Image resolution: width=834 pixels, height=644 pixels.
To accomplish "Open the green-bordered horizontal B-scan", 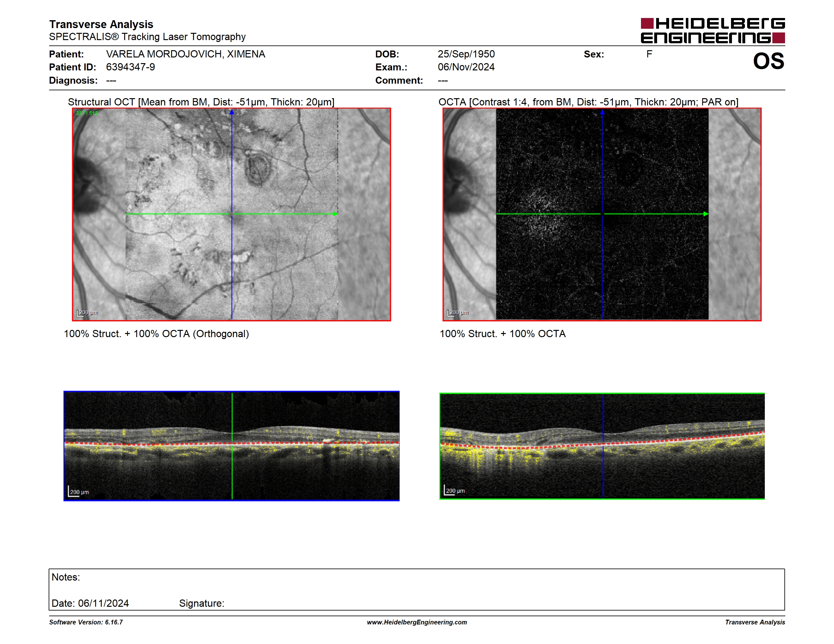I will coord(602,446).
